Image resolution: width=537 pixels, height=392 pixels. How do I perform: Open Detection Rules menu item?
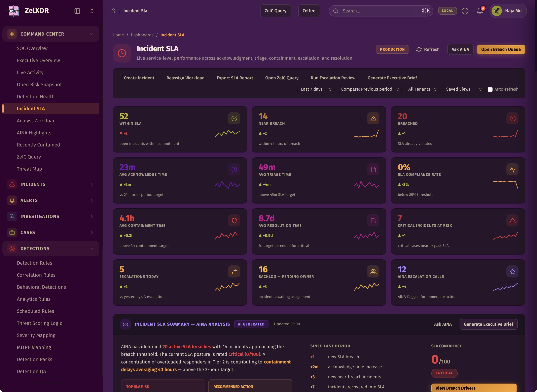[34, 263]
